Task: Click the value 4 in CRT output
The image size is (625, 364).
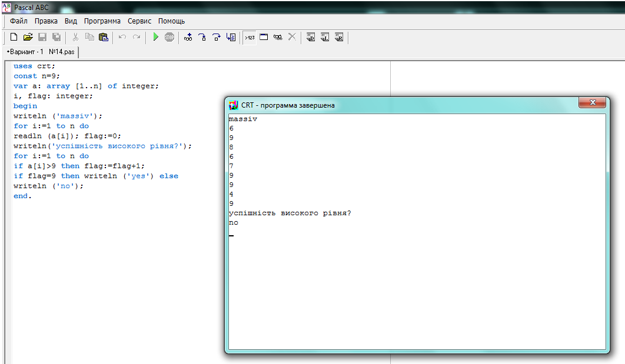Action: tap(231, 194)
